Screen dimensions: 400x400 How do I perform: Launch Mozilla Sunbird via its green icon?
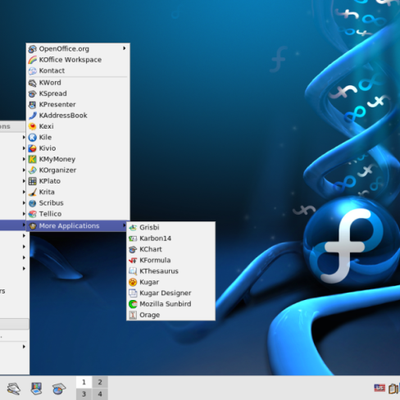(133, 304)
